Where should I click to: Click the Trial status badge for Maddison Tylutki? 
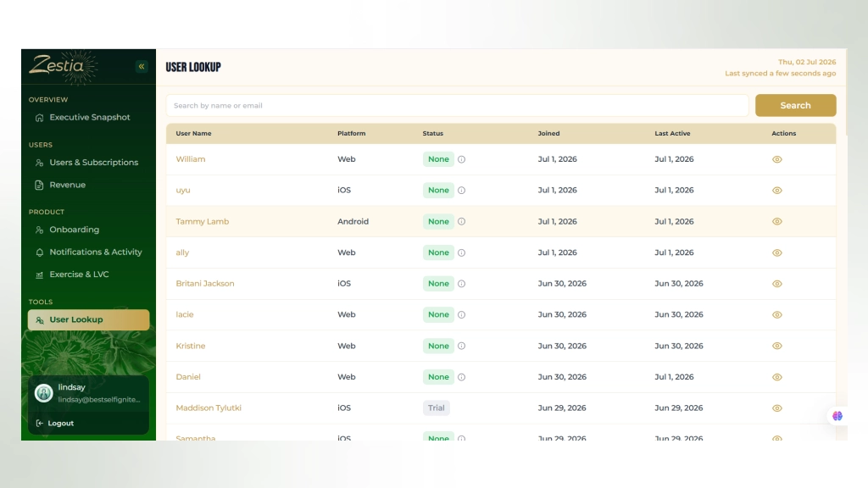437,408
